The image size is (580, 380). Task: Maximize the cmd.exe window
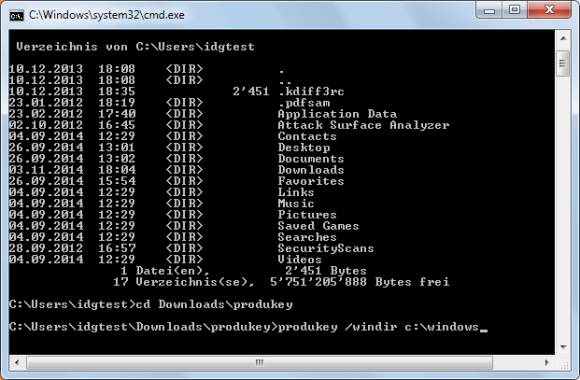coord(515,10)
